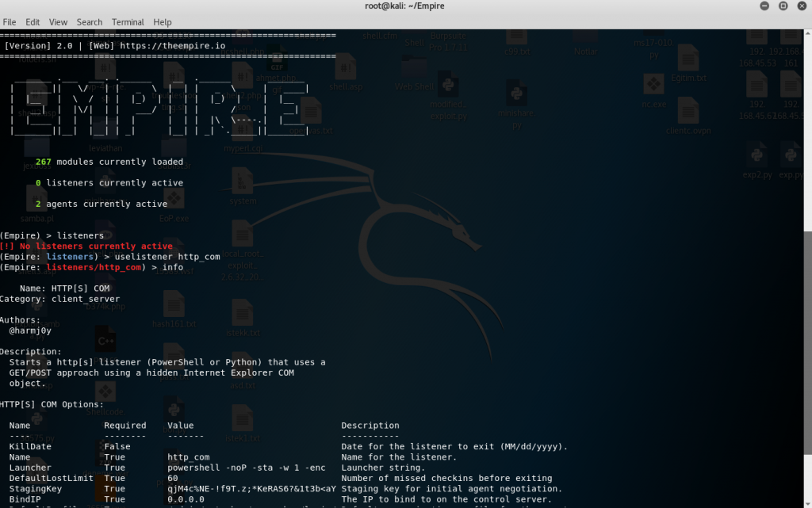This screenshot has width=812, height=508.
Task: Maximize the terminal window
Action: tap(783, 6)
